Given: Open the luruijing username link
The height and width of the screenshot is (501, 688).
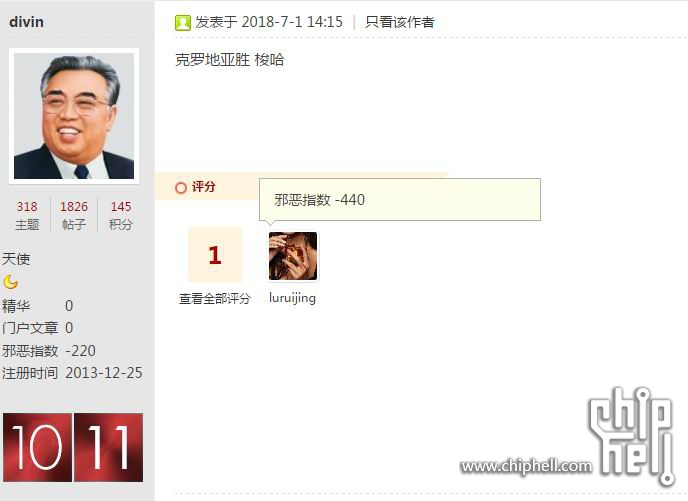Looking at the screenshot, I should click(292, 298).
